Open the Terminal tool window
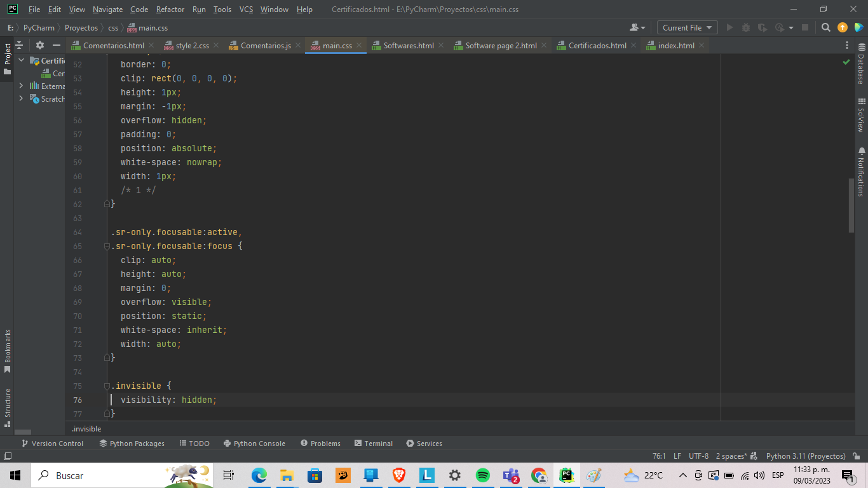 [x=373, y=444]
